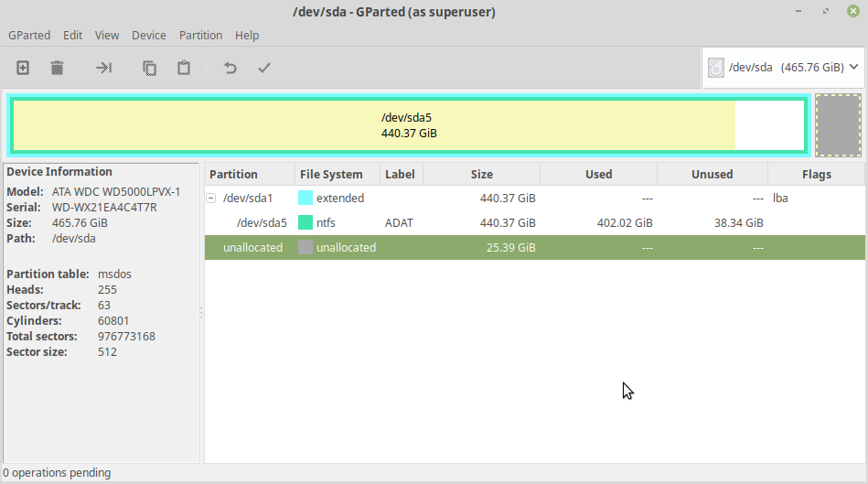Click the green ntfs file system swatch

(305, 222)
